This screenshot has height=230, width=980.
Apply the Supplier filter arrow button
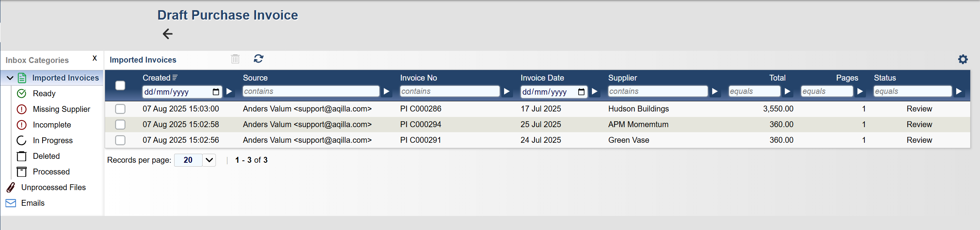click(x=715, y=92)
